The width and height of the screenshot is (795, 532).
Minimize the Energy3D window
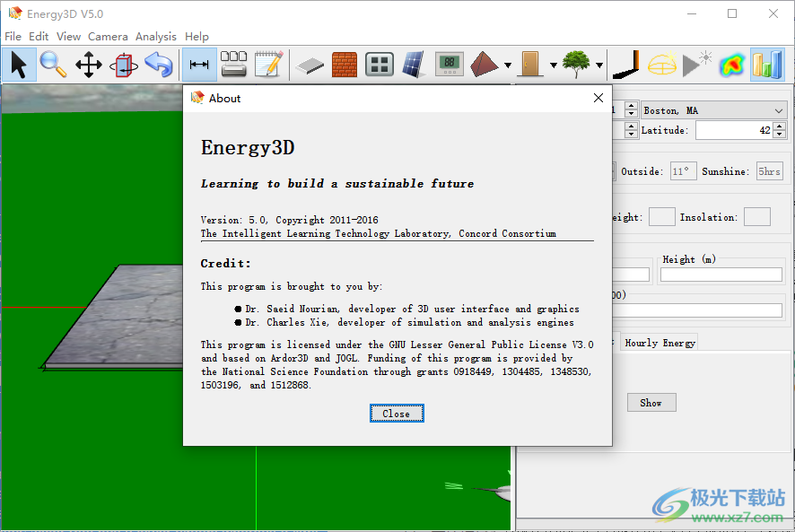(x=692, y=13)
